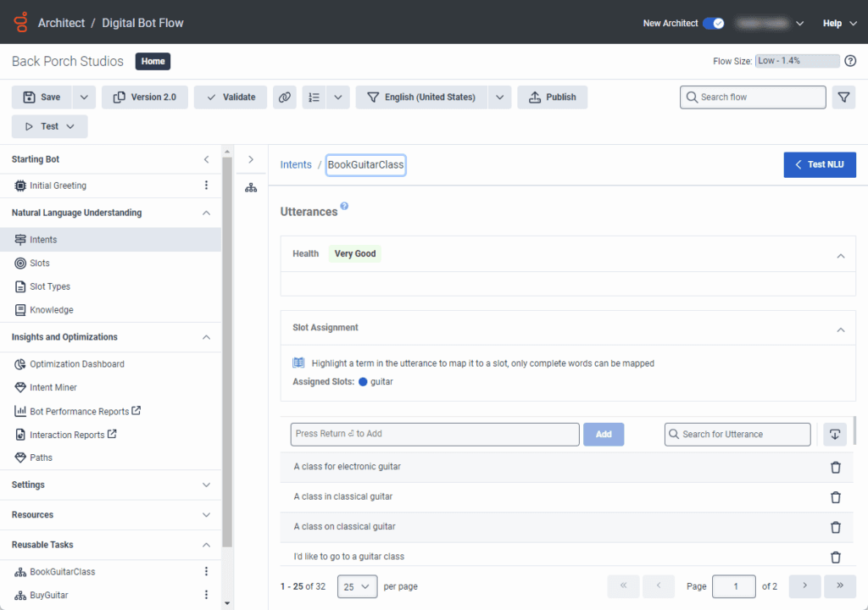Image resolution: width=868 pixels, height=610 pixels.
Task: Open the Flow Size help question mark
Action: (850, 61)
